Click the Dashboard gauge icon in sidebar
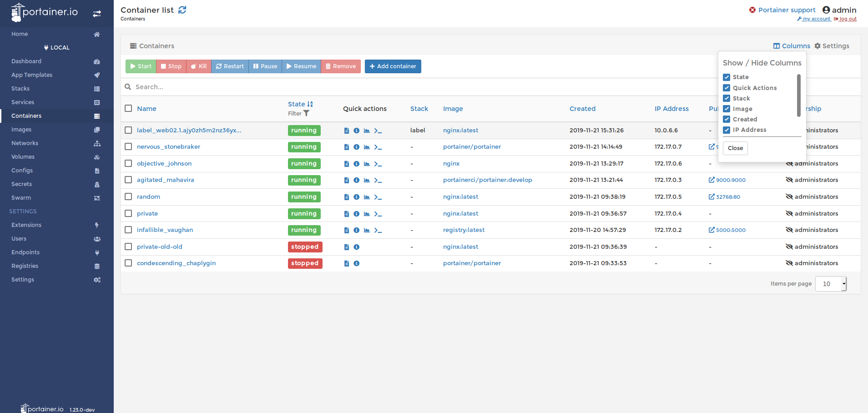The width and height of the screenshot is (868, 413). pos(97,61)
